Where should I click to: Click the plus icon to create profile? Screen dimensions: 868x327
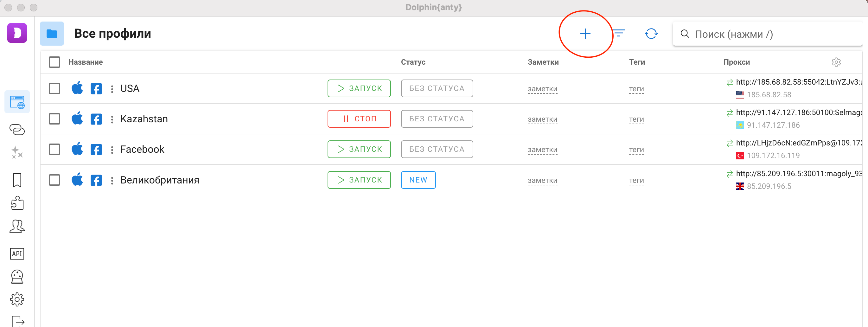585,34
